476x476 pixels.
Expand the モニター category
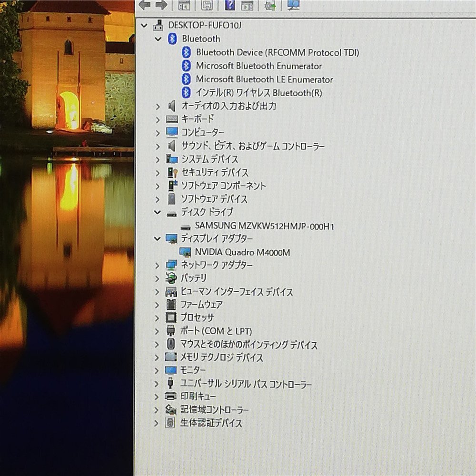click(157, 371)
